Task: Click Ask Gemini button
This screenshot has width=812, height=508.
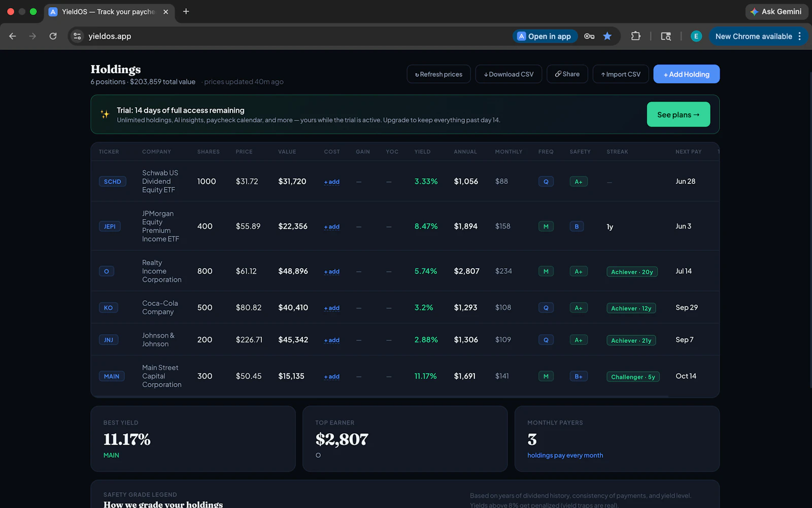Action: [776, 11]
